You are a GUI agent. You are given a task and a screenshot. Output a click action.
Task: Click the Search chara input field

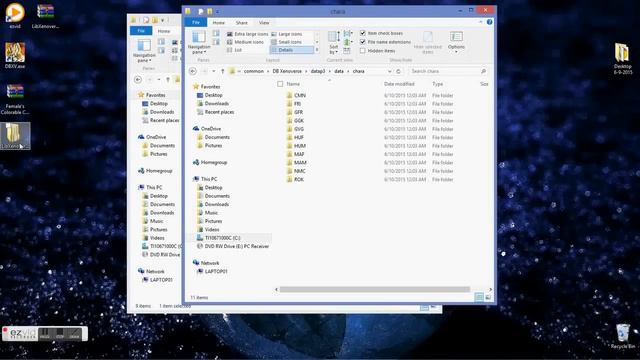point(448,71)
